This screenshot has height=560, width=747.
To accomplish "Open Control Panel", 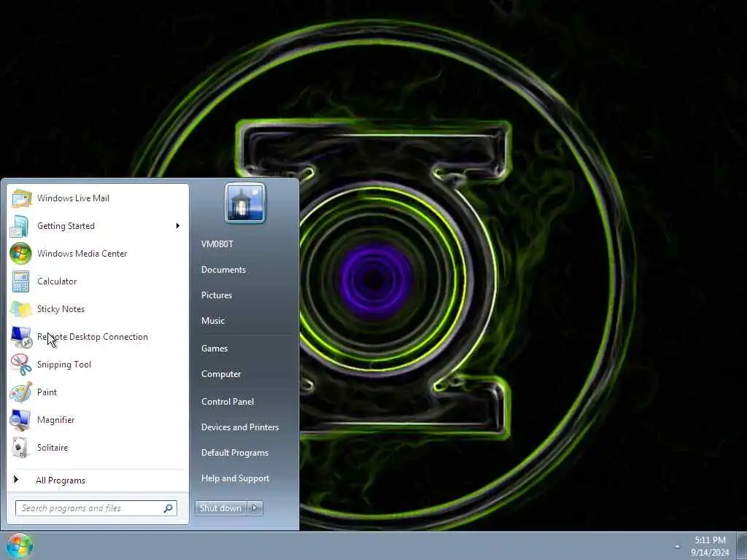I will tap(228, 402).
